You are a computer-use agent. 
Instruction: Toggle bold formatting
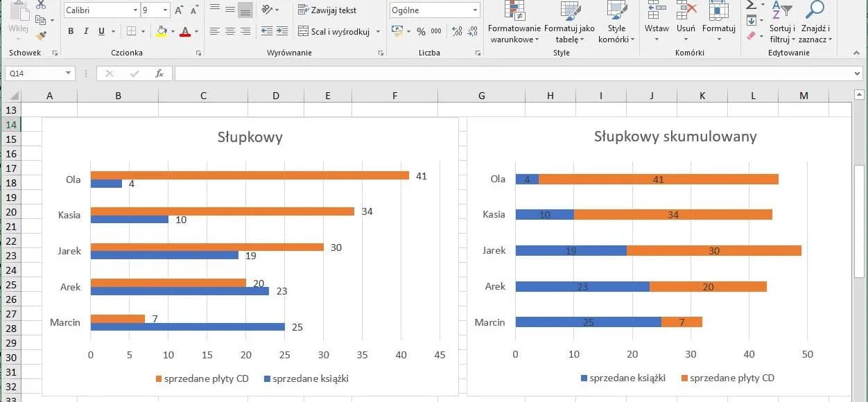(x=71, y=31)
